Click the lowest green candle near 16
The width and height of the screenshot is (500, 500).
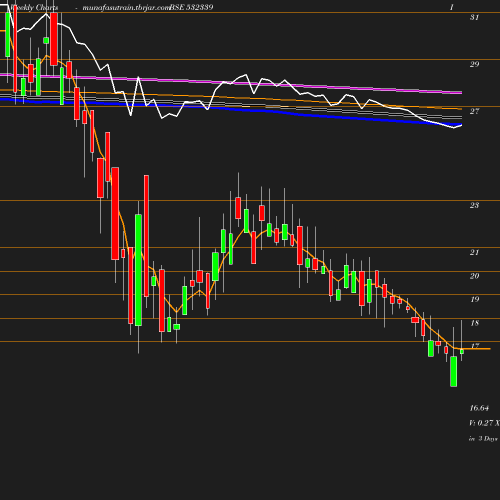click(453, 371)
